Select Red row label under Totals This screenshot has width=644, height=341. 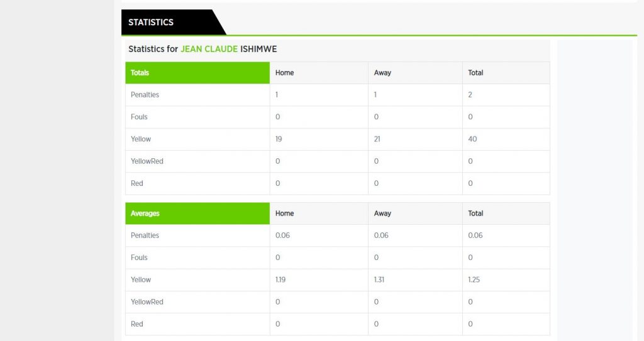tap(137, 183)
